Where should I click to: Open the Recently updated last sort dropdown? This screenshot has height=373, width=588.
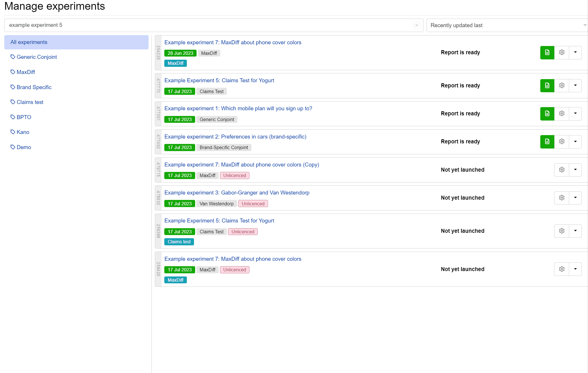[x=507, y=25]
